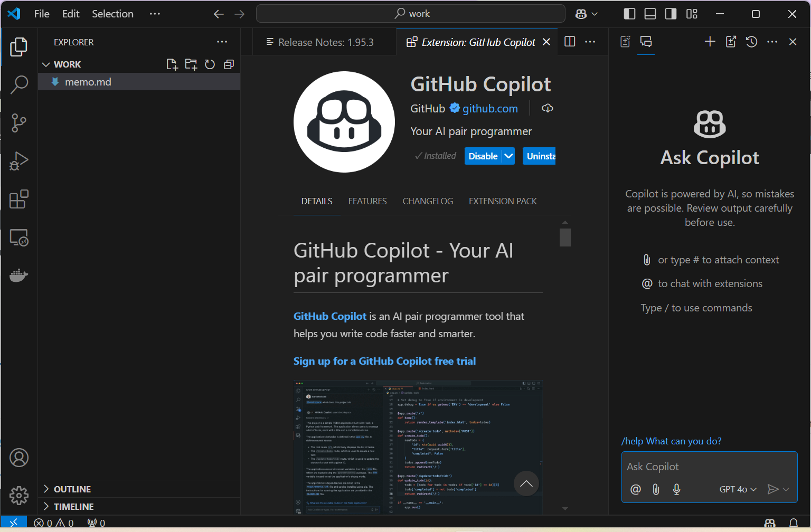Uninstall the GitHub Copilot extension

539,156
